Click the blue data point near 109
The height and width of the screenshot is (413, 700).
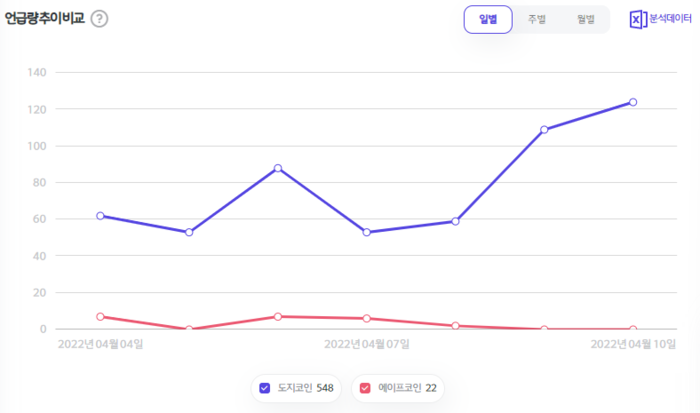[544, 130]
